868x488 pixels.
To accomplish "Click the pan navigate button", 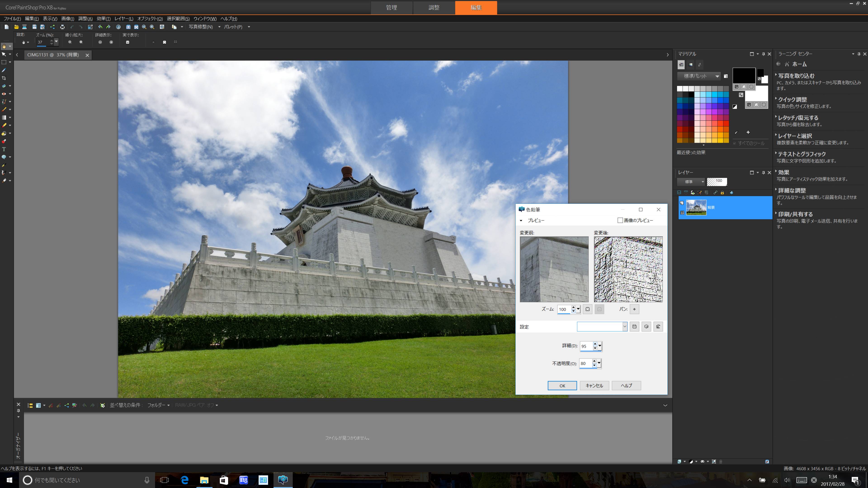I will (634, 309).
